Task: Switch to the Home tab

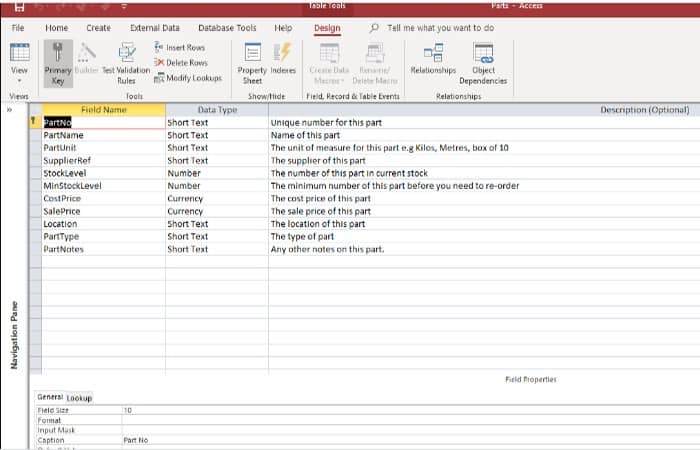Action: click(57, 28)
